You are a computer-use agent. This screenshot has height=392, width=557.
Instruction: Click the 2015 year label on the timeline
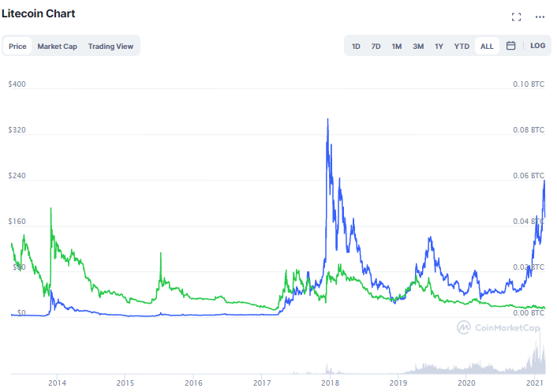[125, 383]
